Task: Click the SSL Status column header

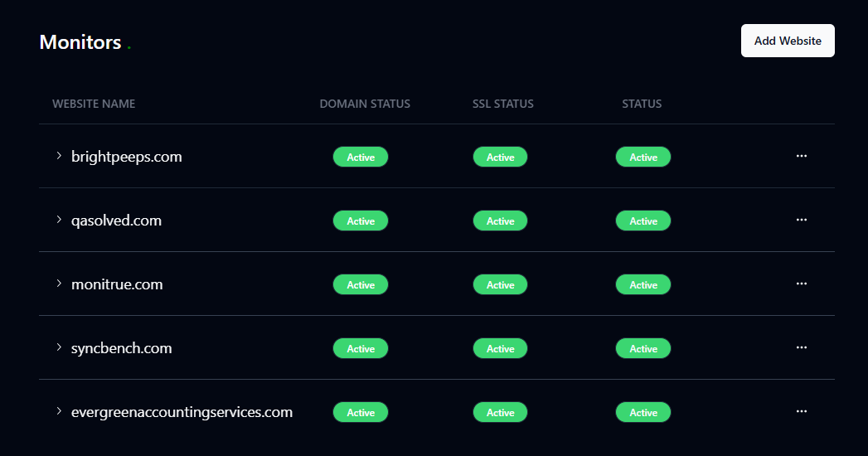Action: [503, 104]
